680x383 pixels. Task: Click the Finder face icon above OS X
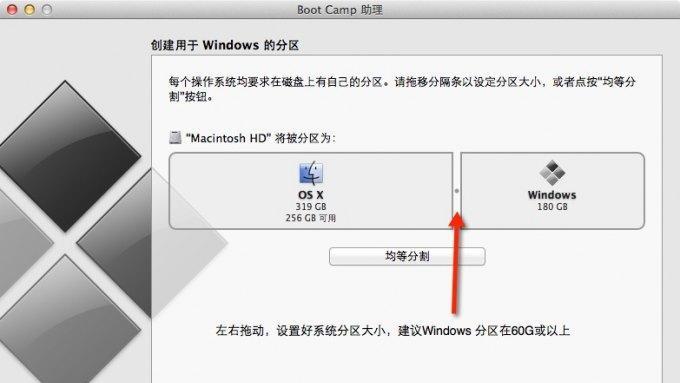click(x=311, y=173)
